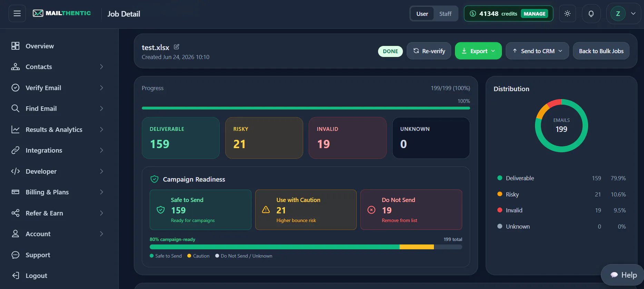Expand the Verify Email submenu chevron
Screen dimensions: 644x289
coord(101,88)
